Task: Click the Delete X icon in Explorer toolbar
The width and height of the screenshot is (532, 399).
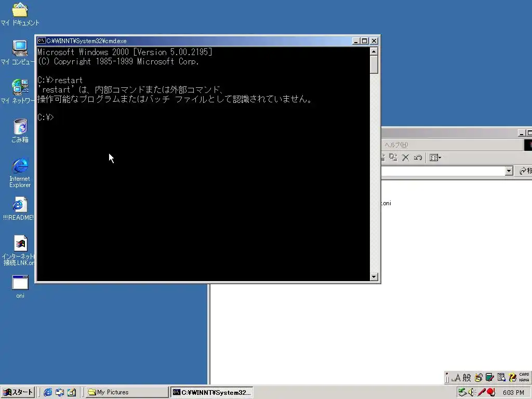Action: [x=405, y=157]
